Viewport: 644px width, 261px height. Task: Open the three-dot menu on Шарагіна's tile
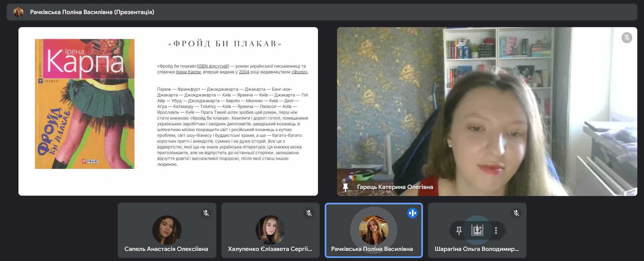tap(496, 231)
